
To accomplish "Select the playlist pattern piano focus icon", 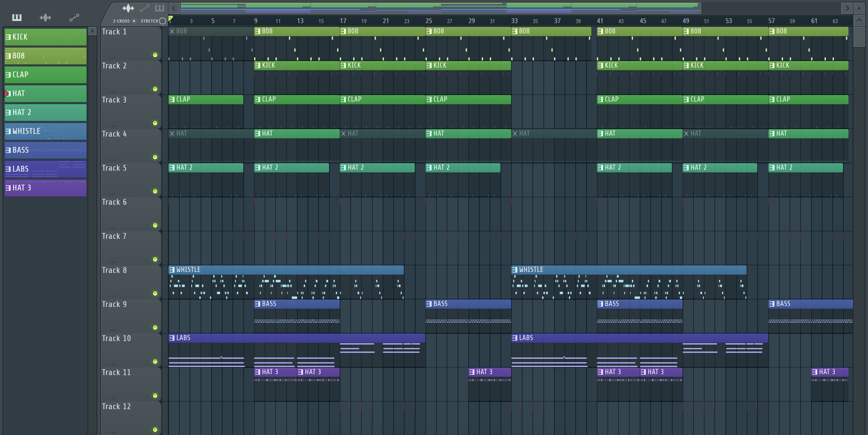I will pos(159,8).
